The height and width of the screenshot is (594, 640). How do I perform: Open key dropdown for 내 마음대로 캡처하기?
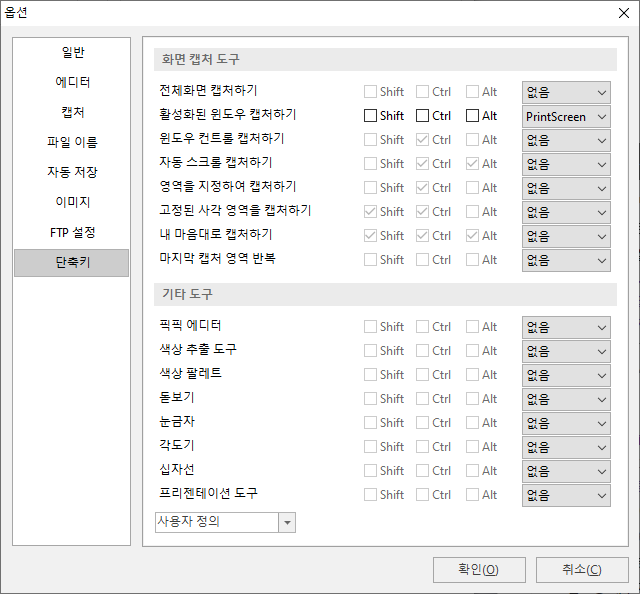(566, 237)
